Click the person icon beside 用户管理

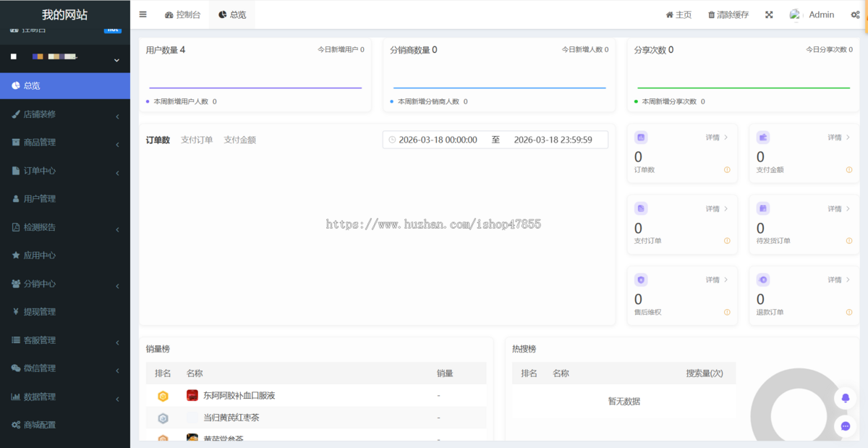point(16,198)
